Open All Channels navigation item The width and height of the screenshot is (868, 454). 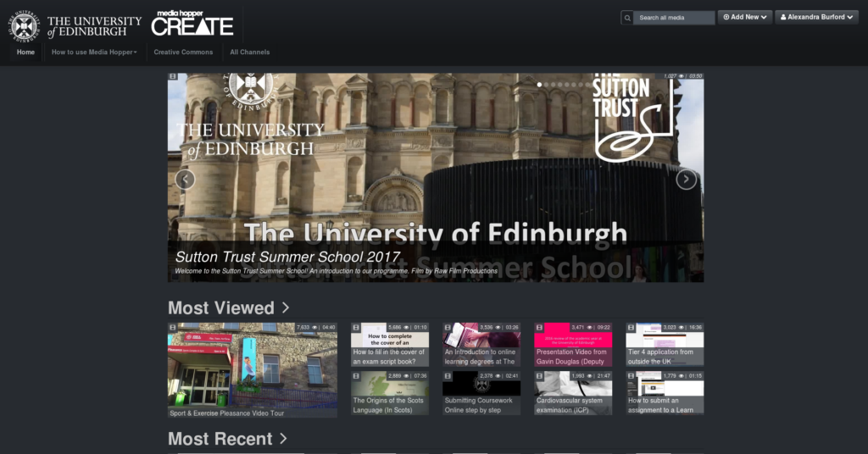pyautogui.click(x=250, y=52)
